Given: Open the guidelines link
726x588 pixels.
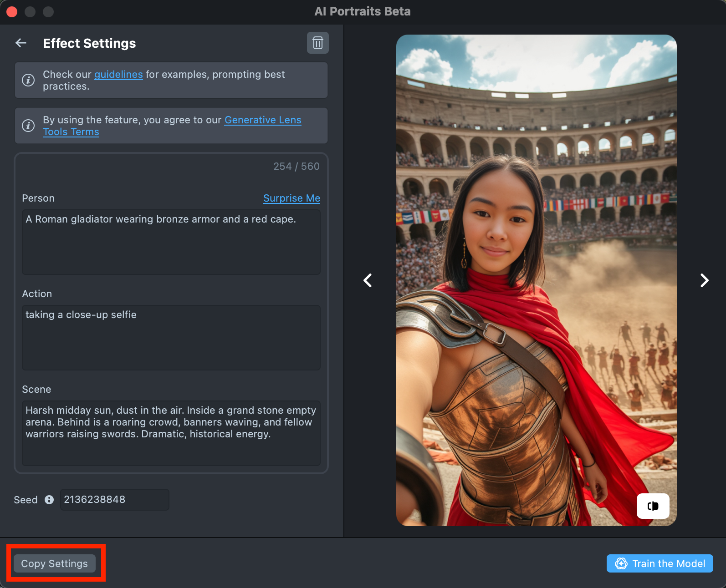Looking at the screenshot, I should tap(118, 75).
